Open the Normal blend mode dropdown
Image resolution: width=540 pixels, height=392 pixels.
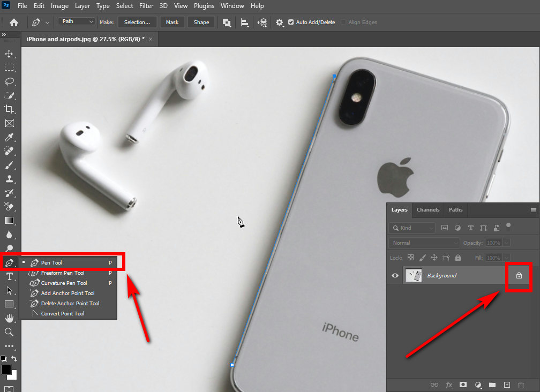point(424,243)
